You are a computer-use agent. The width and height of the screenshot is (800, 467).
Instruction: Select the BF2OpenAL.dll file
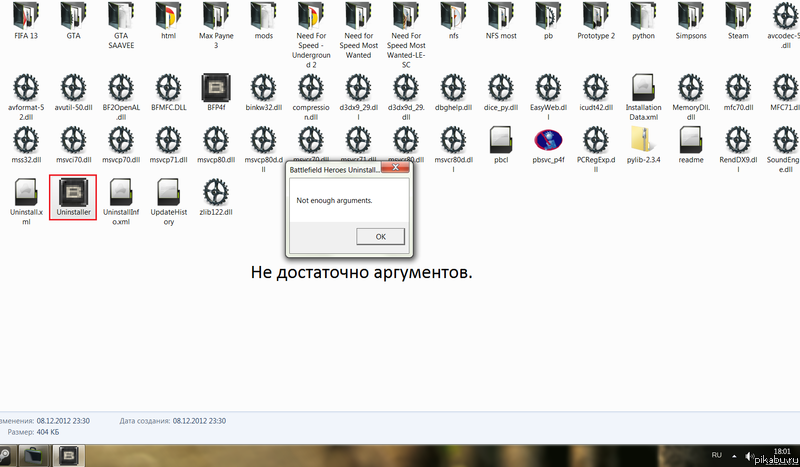[121, 97]
